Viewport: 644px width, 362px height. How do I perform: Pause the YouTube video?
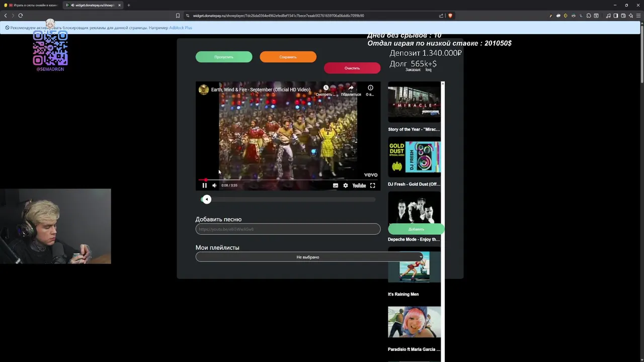pyautogui.click(x=204, y=186)
